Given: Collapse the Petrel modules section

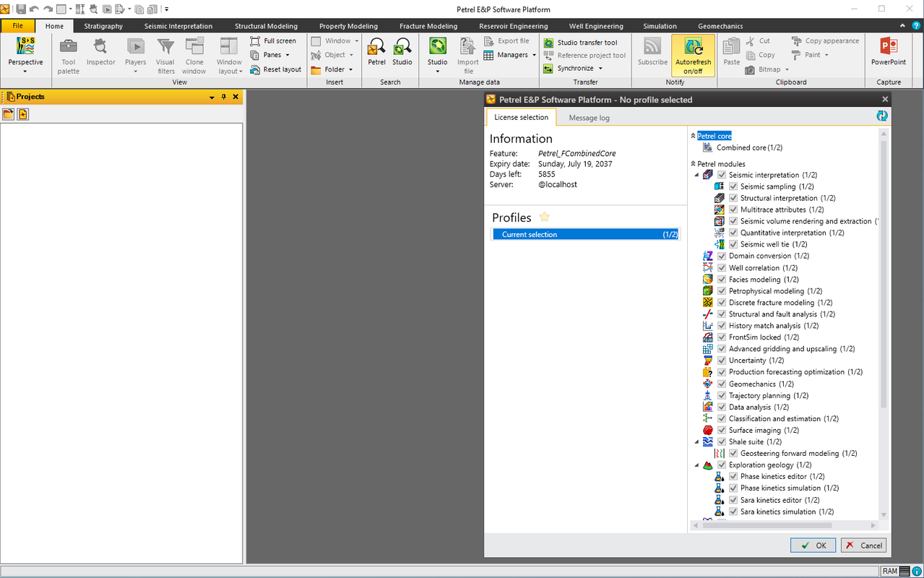Looking at the screenshot, I should (x=694, y=164).
